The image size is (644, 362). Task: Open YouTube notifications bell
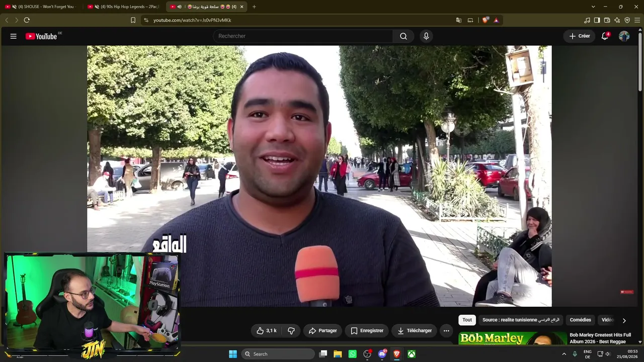pos(605,36)
